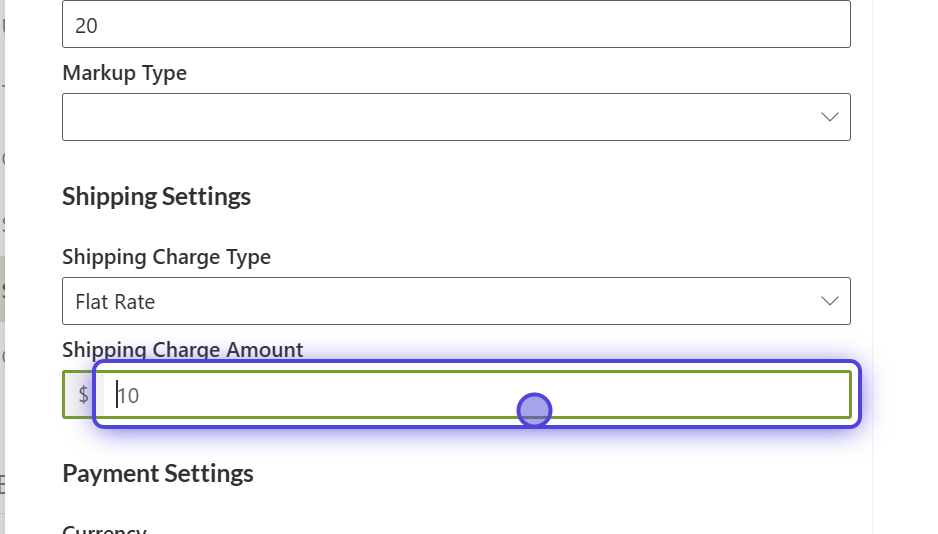Open the Shipping Charge Type dropdown
Screen dimensions: 938x534
coord(456,301)
